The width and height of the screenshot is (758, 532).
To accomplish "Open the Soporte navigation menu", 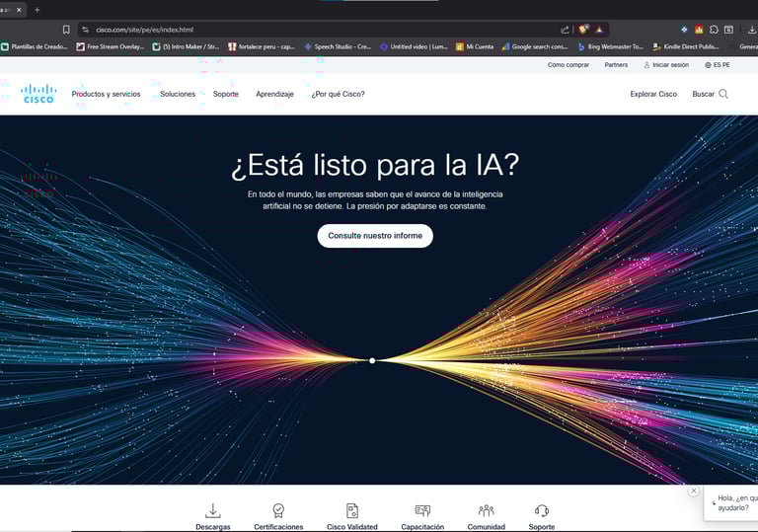I will (x=226, y=94).
